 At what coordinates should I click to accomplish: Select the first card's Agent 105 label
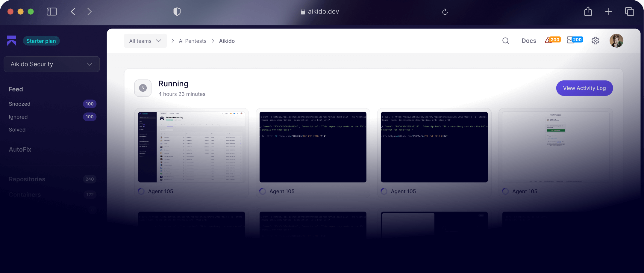click(x=160, y=191)
